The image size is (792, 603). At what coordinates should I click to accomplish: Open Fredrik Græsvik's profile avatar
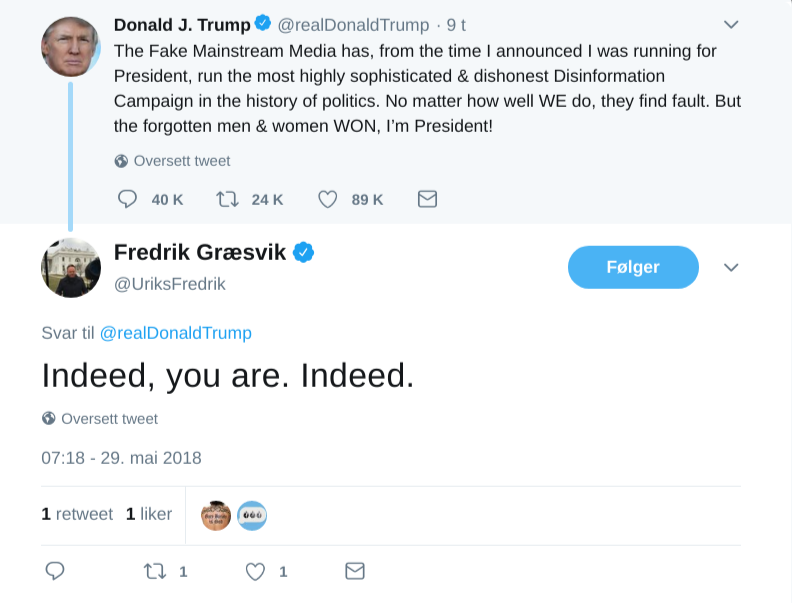[x=70, y=268]
